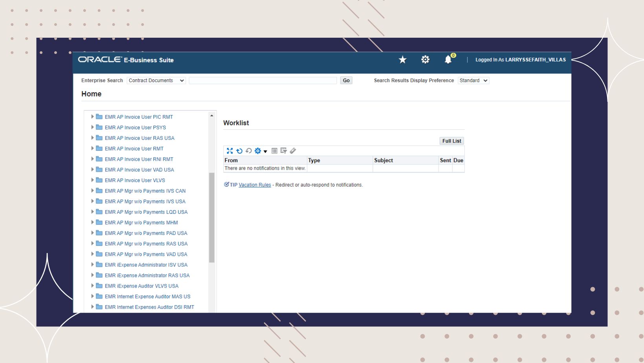
Task: Click the Go search button
Action: 346,81
